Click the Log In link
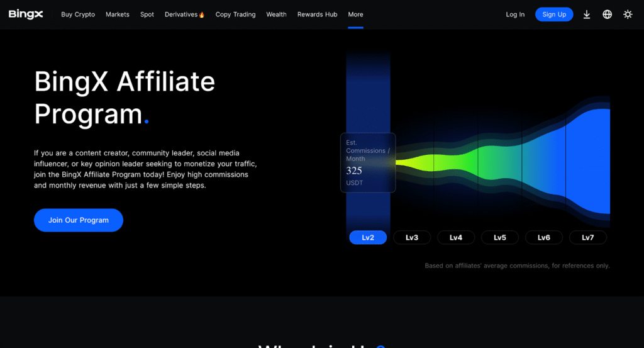 pyautogui.click(x=515, y=14)
